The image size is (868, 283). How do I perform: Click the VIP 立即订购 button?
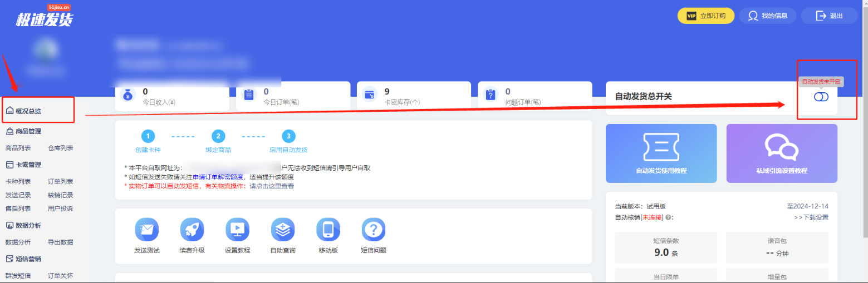(705, 16)
